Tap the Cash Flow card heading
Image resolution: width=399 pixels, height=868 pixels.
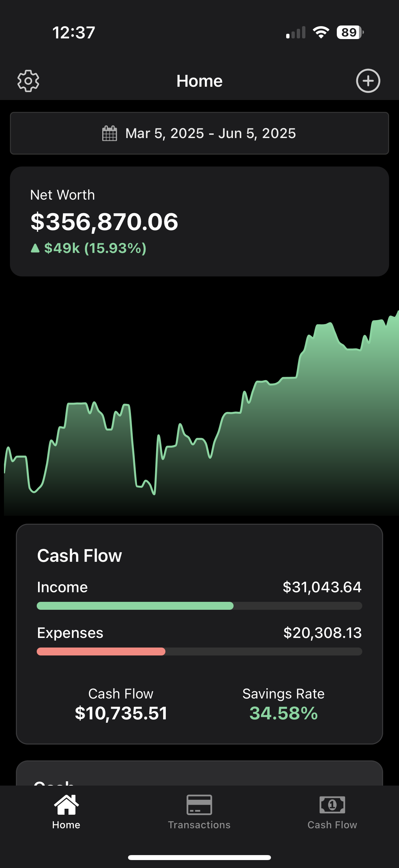pos(79,555)
